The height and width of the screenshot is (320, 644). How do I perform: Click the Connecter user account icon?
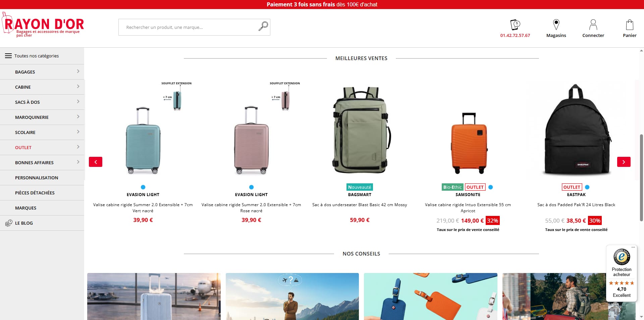coord(593,25)
